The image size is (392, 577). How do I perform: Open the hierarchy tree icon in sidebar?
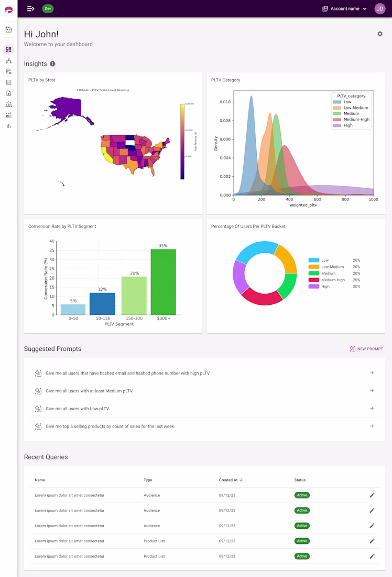(x=8, y=61)
